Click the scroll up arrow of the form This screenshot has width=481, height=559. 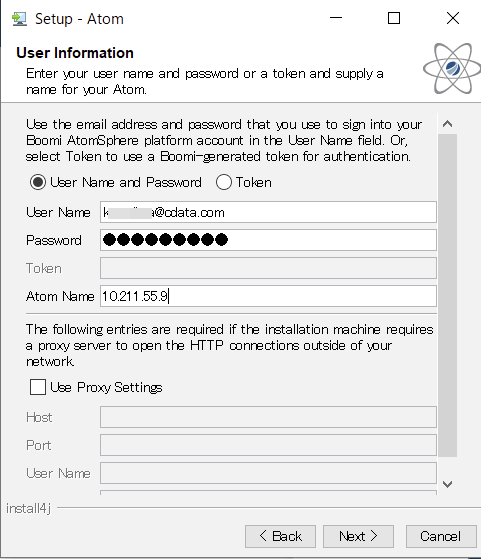coord(447,124)
